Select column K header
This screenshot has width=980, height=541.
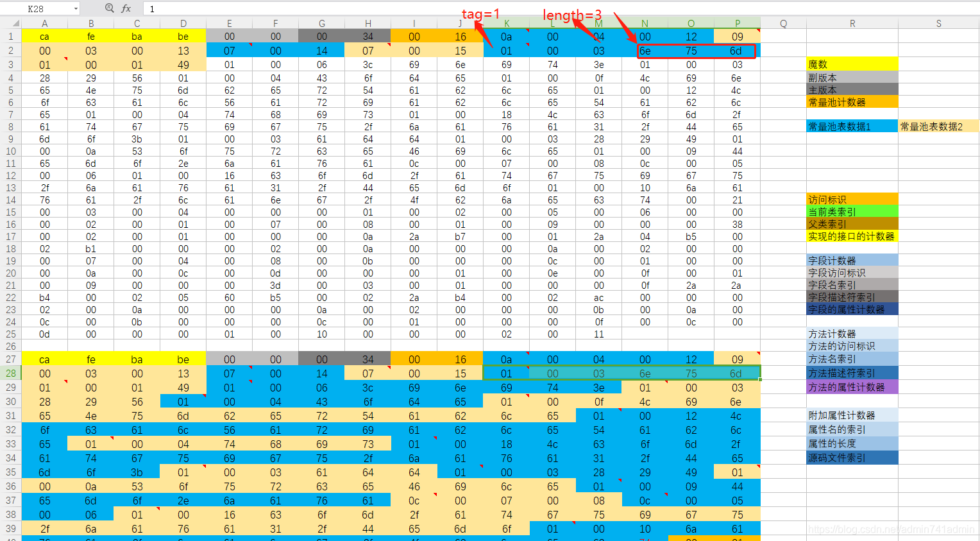click(507, 24)
